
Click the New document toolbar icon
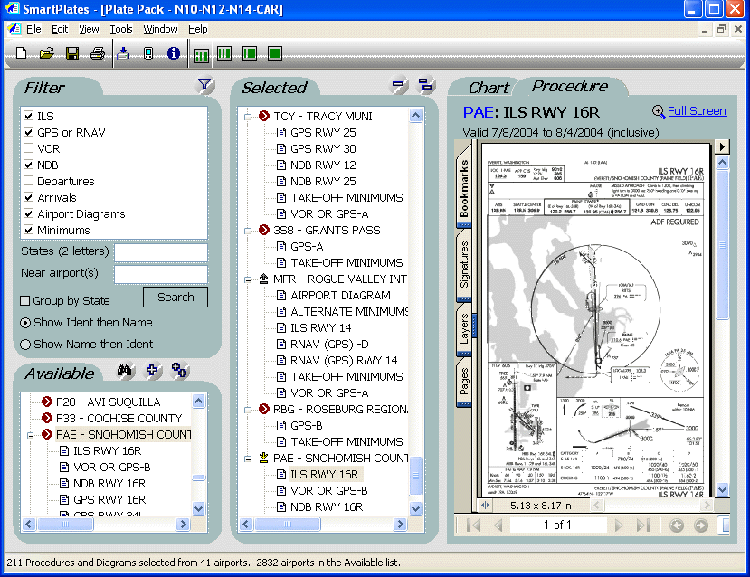(x=21, y=53)
